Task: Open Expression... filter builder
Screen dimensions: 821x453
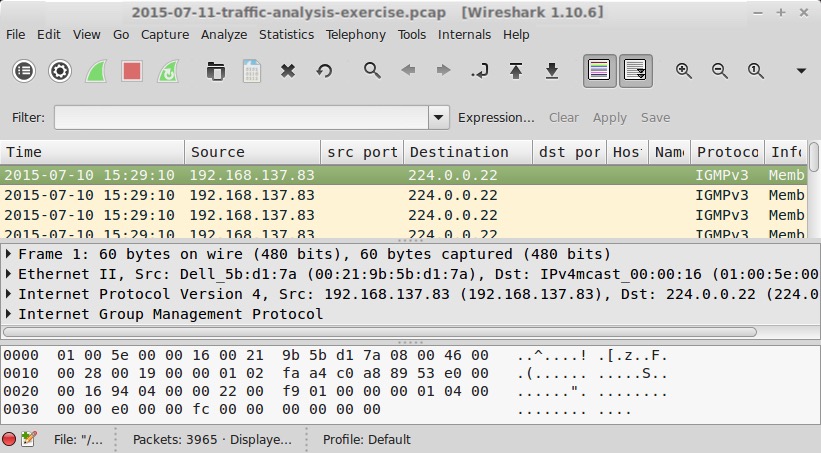Action: (496, 118)
